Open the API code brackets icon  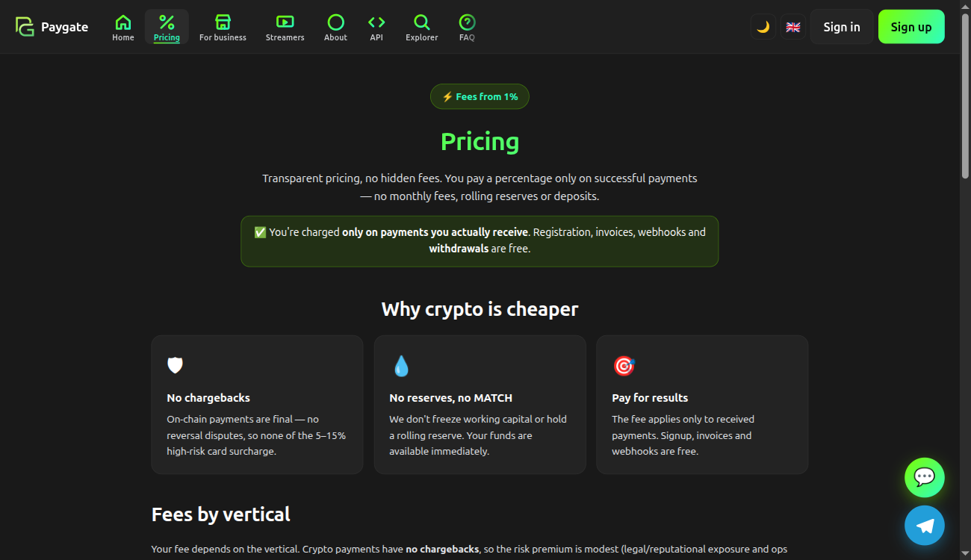coord(376,22)
